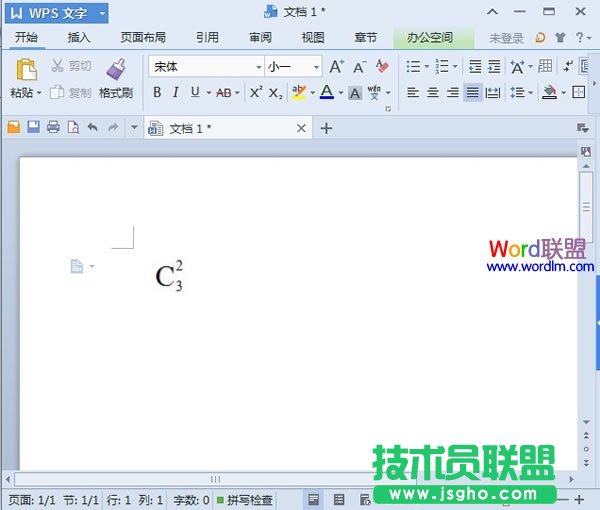This screenshot has width=600, height=510.
Task: Add a new document tab with plus button
Action: point(325,128)
